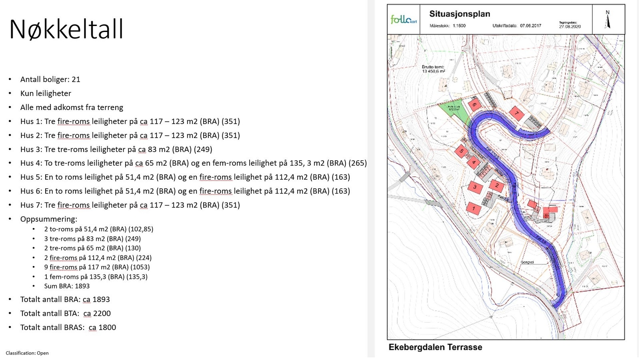The image size is (640, 364).
Task: Click the 'Ekebergdalen Terrasse' caption
Action: point(436,347)
